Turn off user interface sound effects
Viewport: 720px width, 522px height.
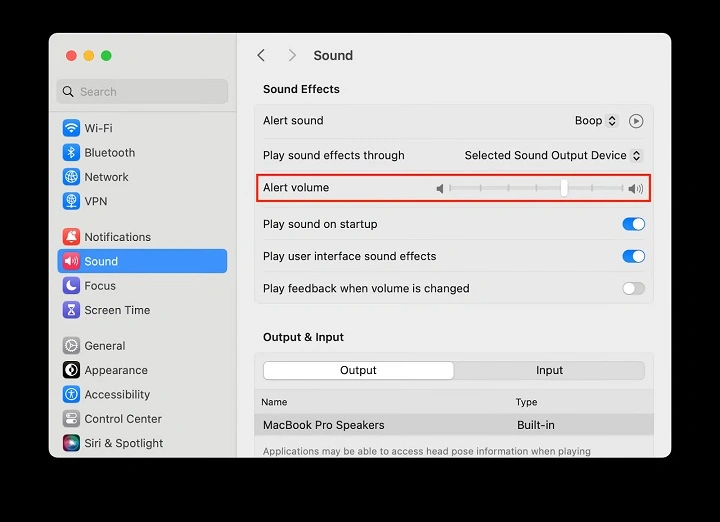tap(633, 256)
